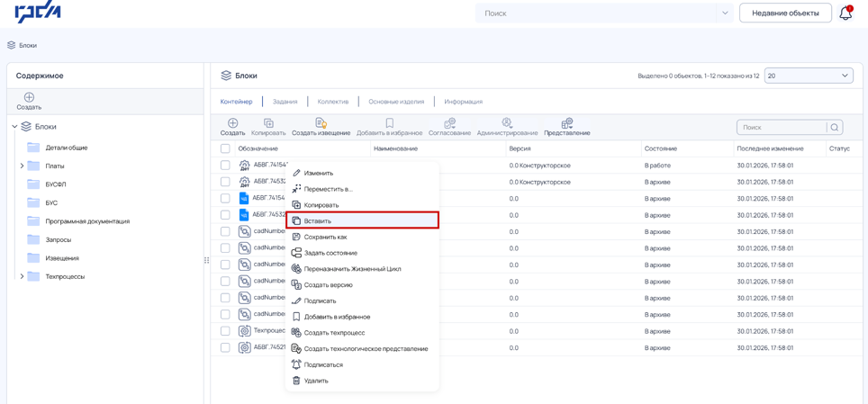Image resolution: width=868 pixels, height=404 pixels.
Task: Click the layers icon beside Блоки breadcrumb
Action: coord(11,45)
